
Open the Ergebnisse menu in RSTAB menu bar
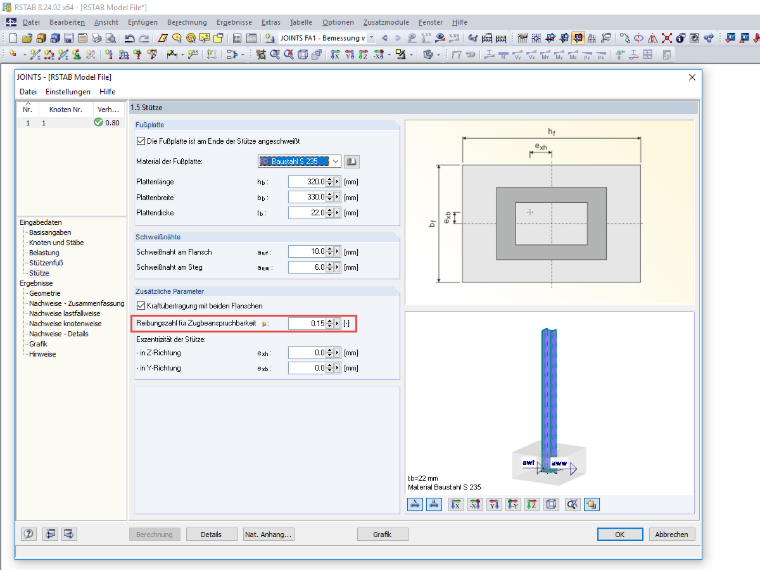(x=234, y=22)
